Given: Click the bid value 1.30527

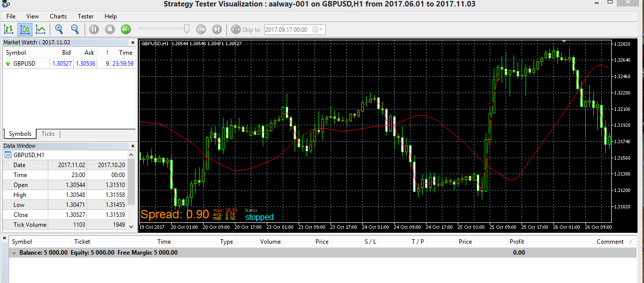Looking at the screenshot, I should tap(62, 64).
